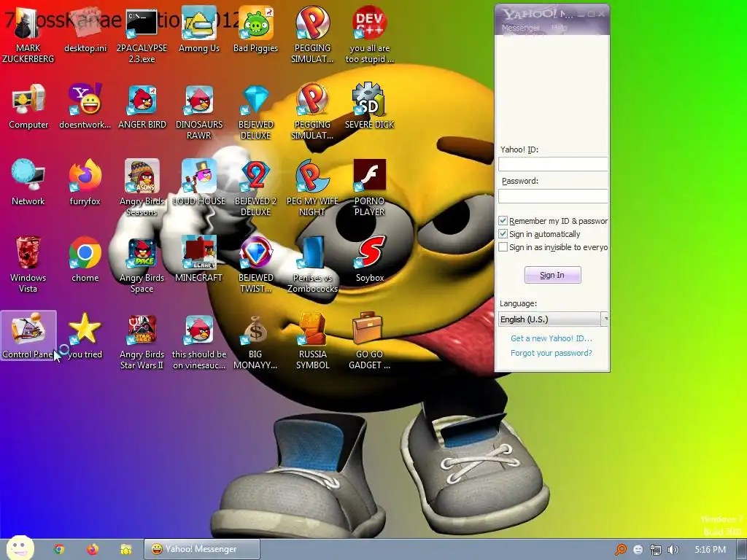Launch the Bad Piggies shortcut
This screenshot has width=747, height=560.
[x=256, y=31]
